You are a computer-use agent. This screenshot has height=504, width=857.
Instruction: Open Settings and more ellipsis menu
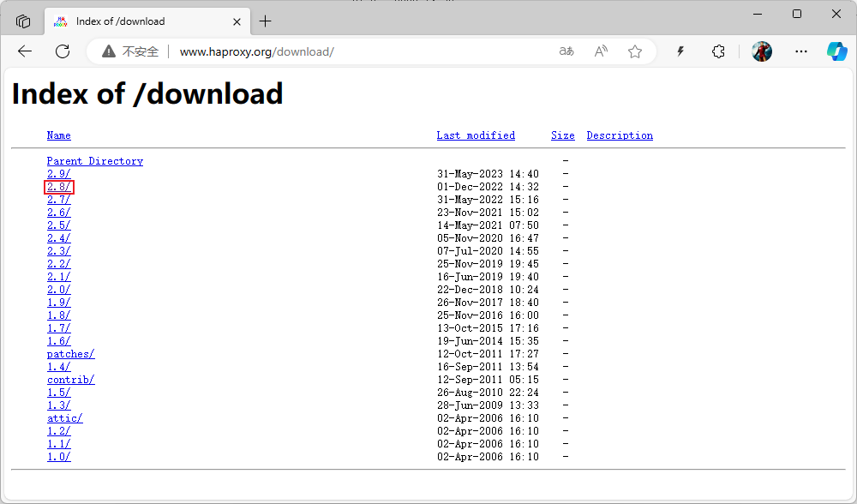(x=801, y=51)
